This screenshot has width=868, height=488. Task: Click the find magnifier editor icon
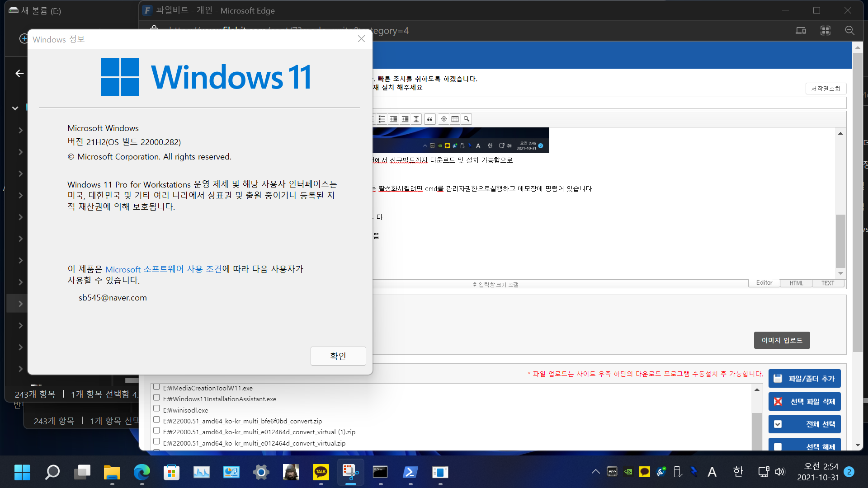click(x=467, y=119)
